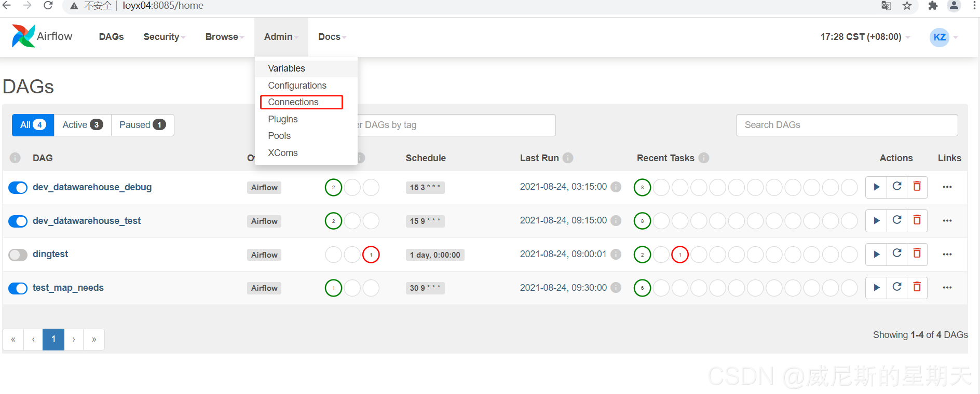
Task: Click info icon after dingtest last run date
Action: [616, 254]
